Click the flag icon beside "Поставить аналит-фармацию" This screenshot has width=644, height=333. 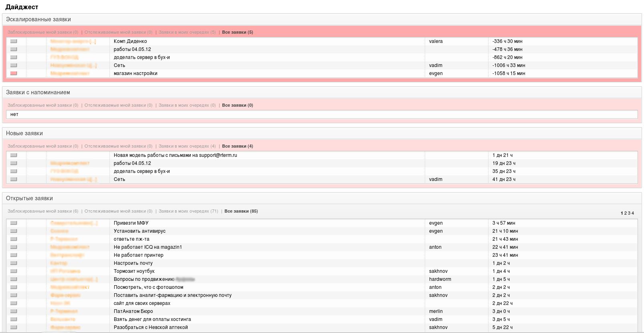point(14,295)
